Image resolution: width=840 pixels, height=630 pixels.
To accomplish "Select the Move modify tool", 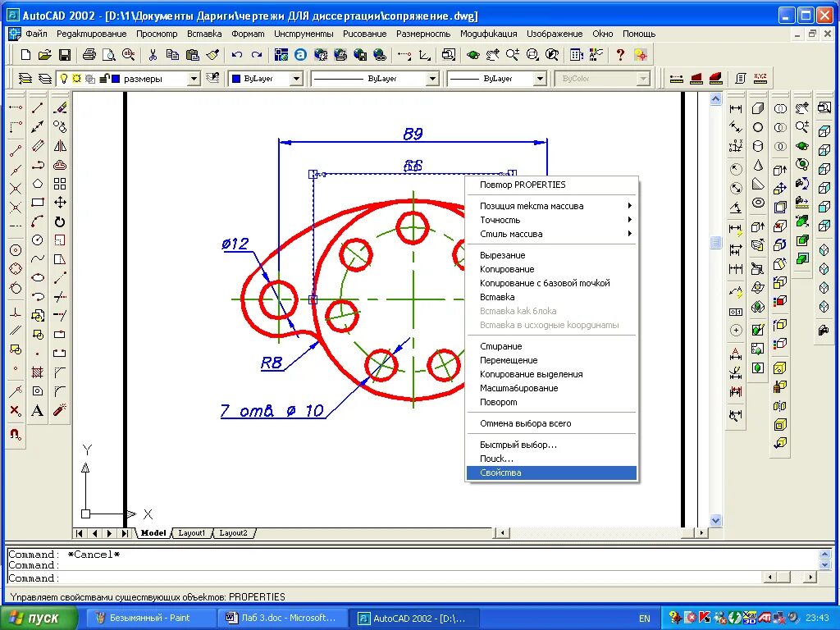I will tap(60, 203).
